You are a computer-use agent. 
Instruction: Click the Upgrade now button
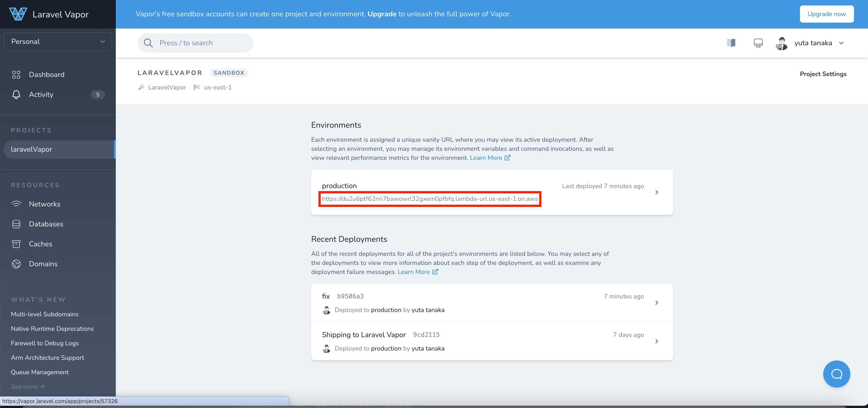tap(827, 14)
